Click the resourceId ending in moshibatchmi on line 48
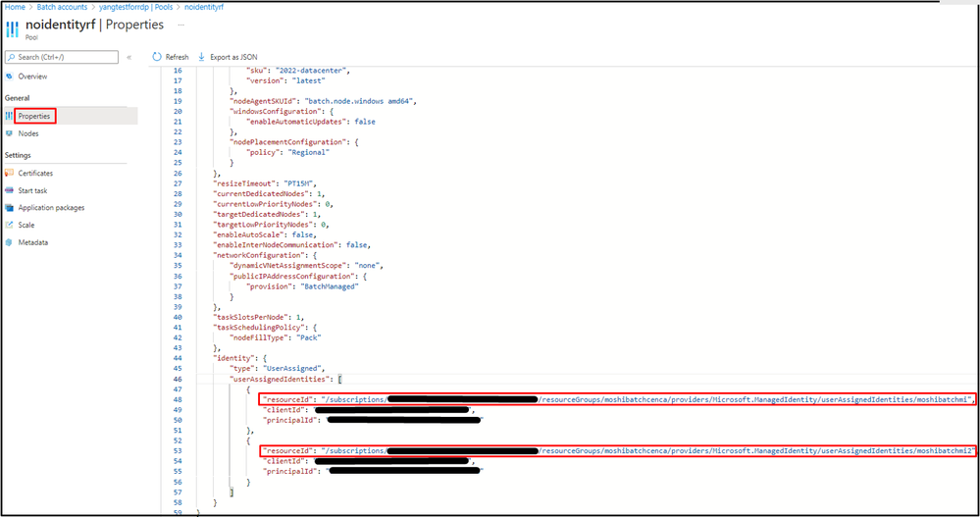The height and width of the screenshot is (517, 980). (x=617, y=399)
